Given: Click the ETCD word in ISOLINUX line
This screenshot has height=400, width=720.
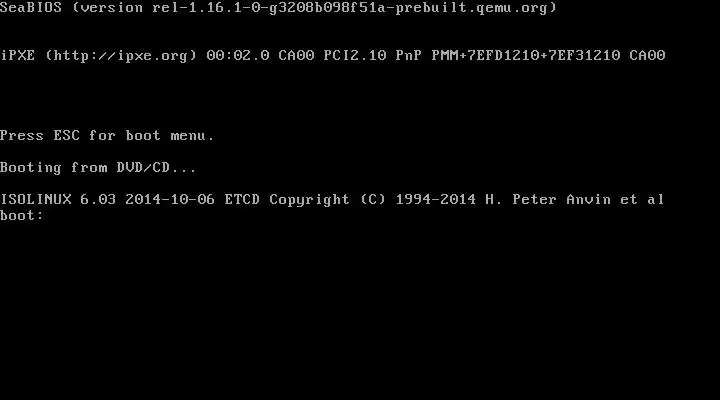Looking at the screenshot, I should click(x=242, y=199).
